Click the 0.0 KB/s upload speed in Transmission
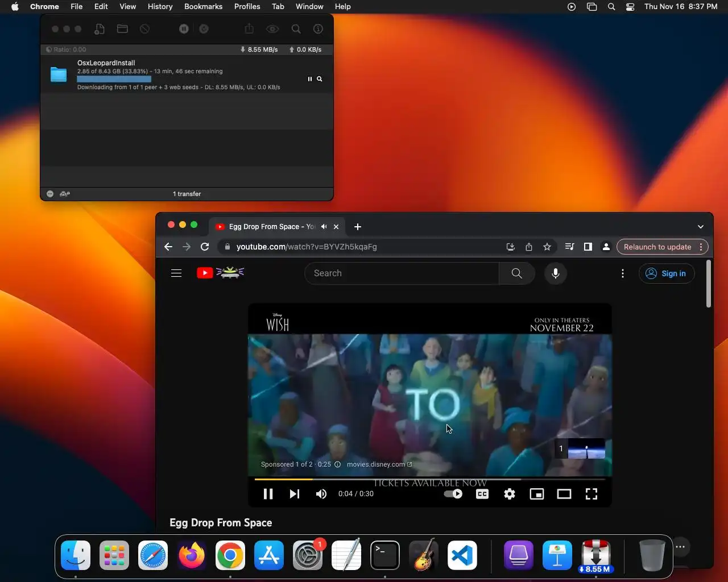This screenshot has height=582, width=728. pyautogui.click(x=305, y=49)
